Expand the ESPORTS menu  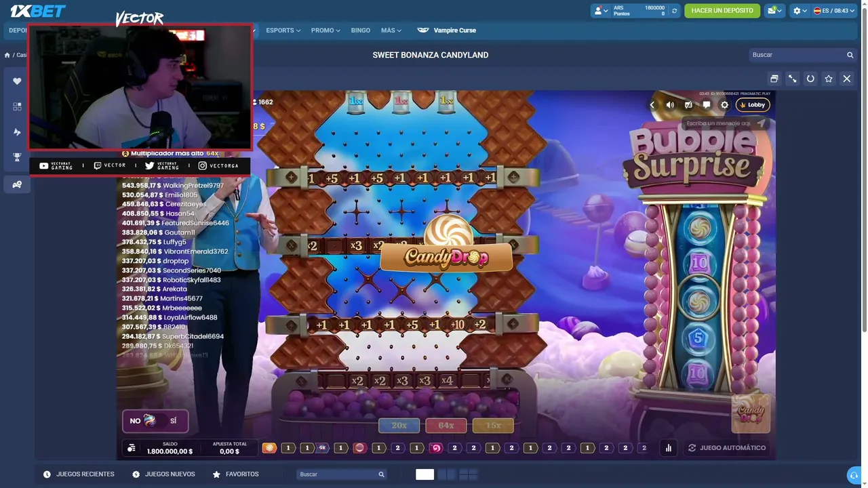[x=283, y=30]
